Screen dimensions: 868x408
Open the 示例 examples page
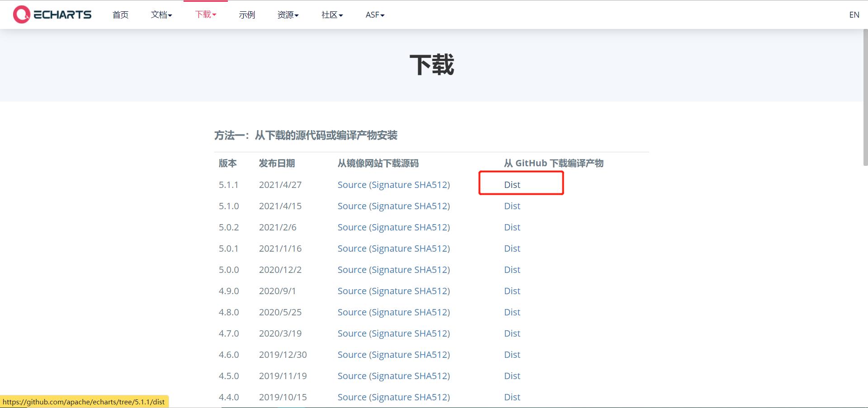coord(247,15)
